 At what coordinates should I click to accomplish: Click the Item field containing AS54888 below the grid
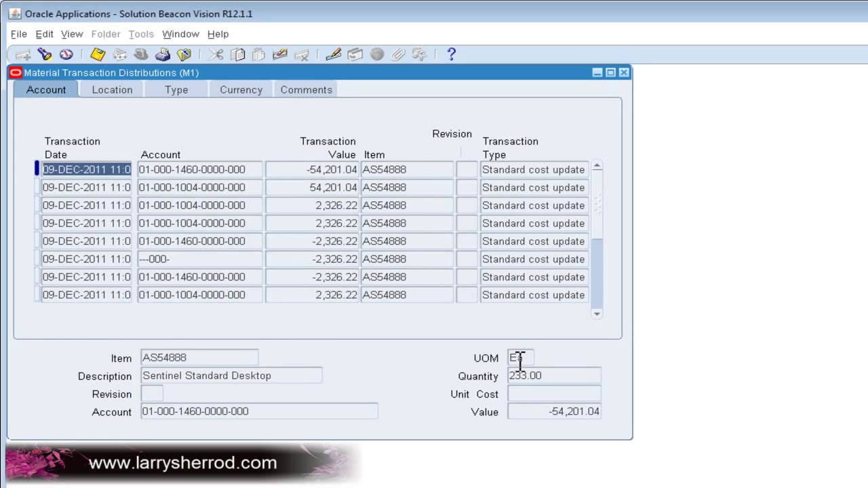[199, 357]
